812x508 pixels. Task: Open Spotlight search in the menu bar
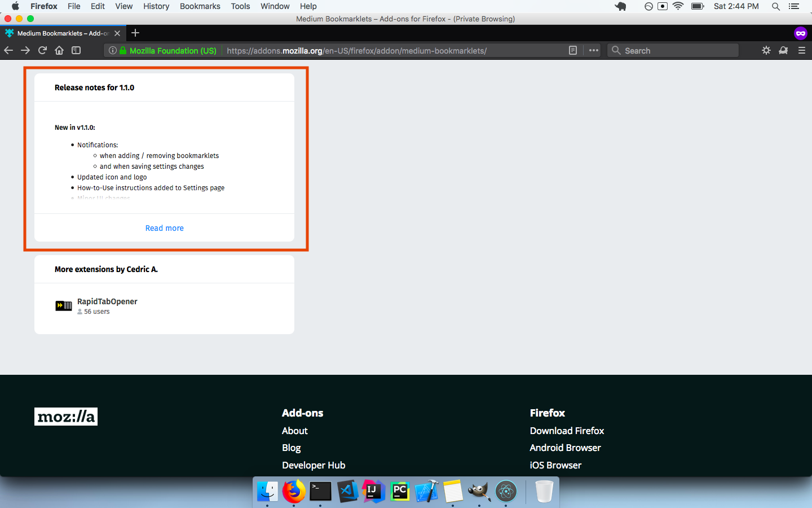tap(776, 6)
